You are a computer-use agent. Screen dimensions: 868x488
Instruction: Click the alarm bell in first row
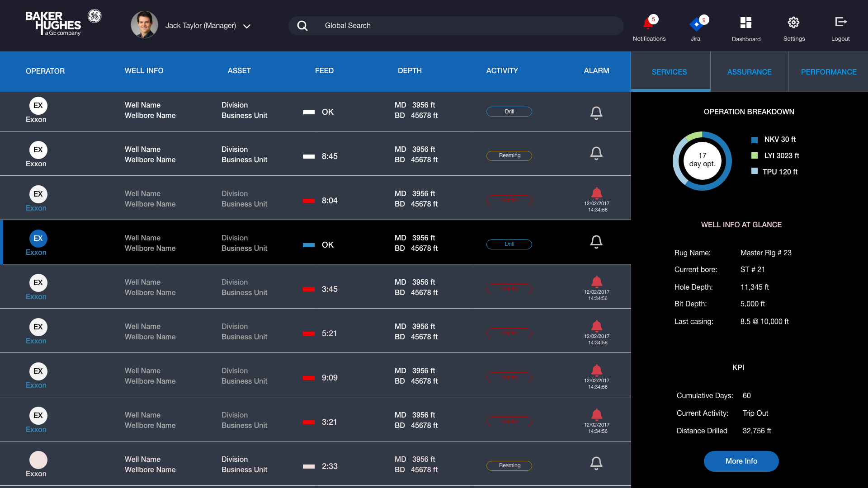pos(596,113)
